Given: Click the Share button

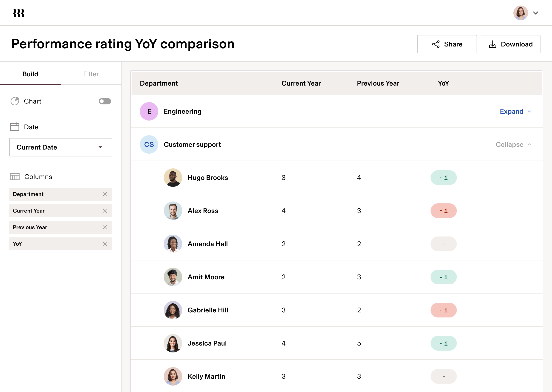Looking at the screenshot, I should [447, 44].
